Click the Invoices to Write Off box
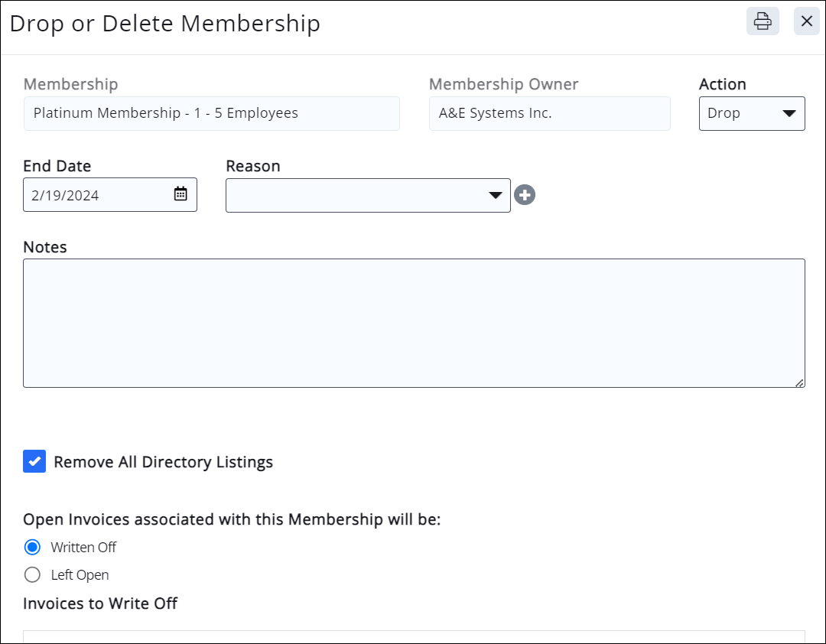 point(413,636)
